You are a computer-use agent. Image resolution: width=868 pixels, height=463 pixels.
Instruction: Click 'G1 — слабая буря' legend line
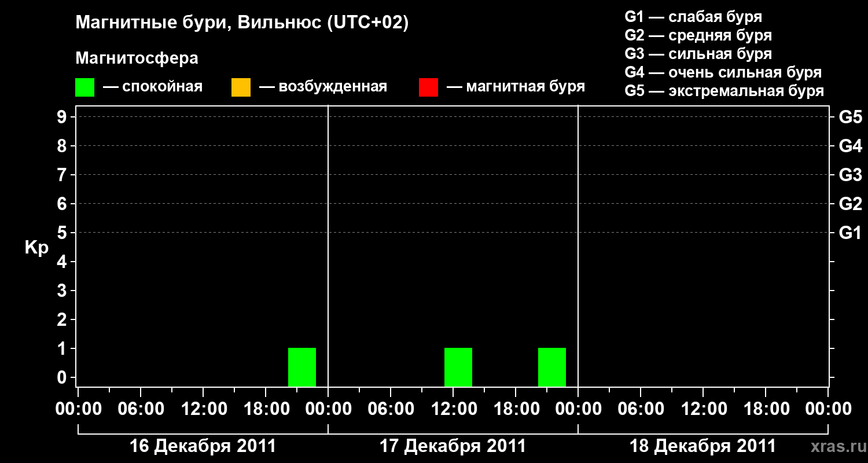pos(693,17)
